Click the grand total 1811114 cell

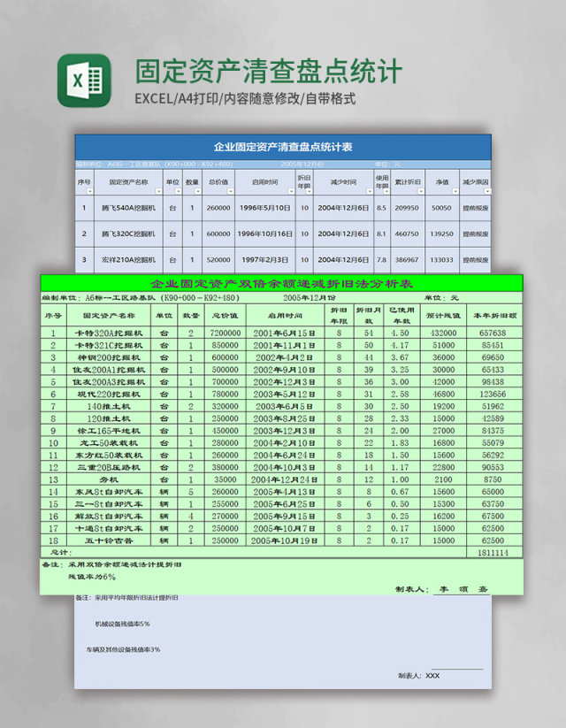click(x=493, y=553)
